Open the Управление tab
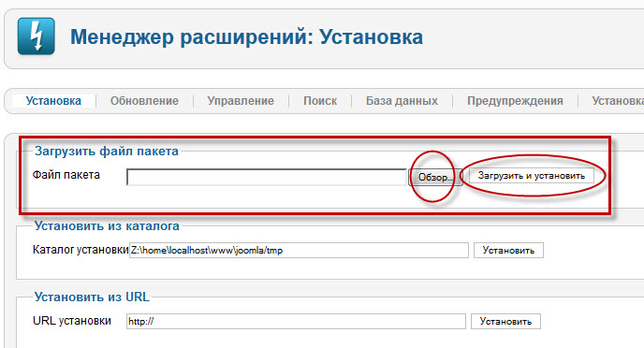Screen dimensions: 644x348 click(x=241, y=101)
